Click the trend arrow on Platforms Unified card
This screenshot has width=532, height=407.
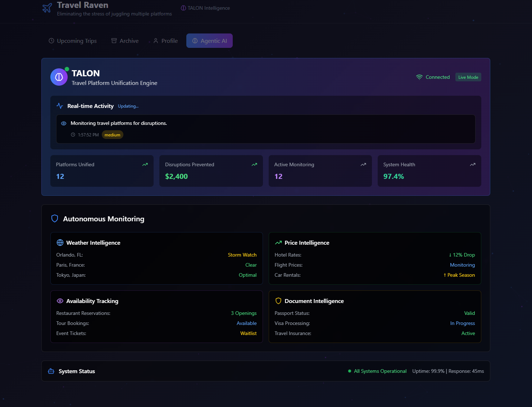click(x=145, y=164)
